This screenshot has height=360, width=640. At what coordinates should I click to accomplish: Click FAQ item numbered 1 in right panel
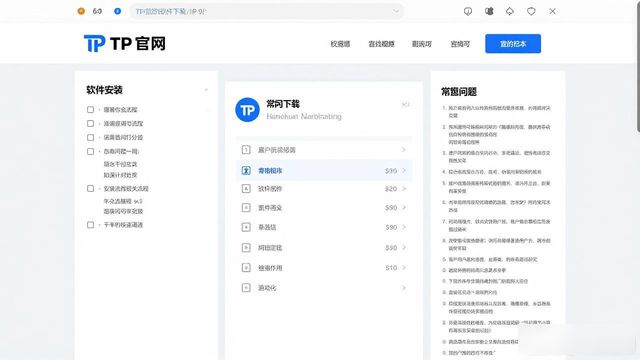(496, 112)
